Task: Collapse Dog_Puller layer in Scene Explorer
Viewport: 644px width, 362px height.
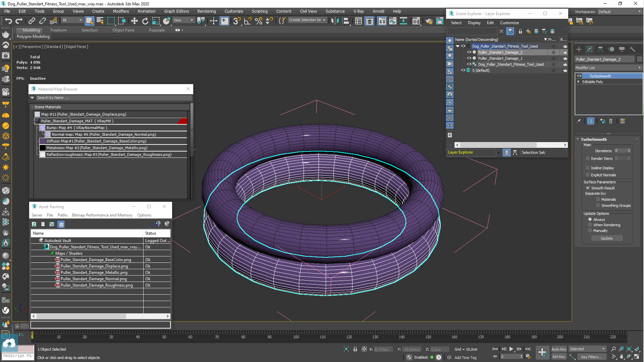Action: click(x=458, y=46)
